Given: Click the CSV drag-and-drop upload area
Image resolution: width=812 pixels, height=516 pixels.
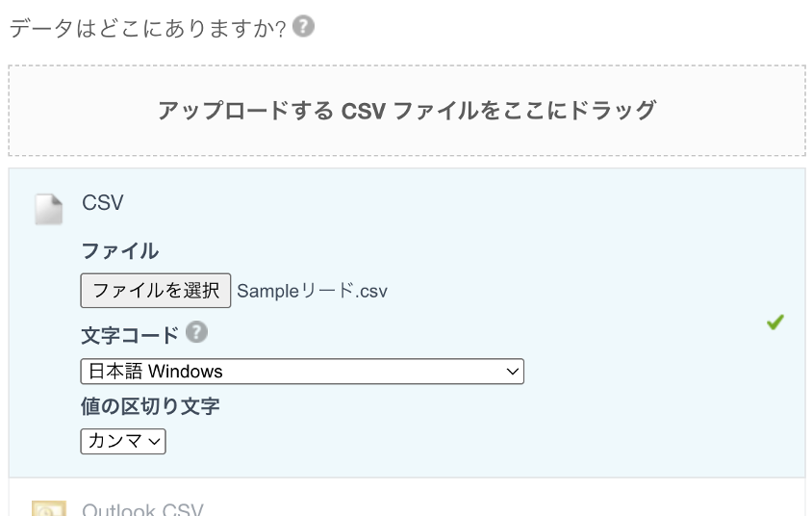Looking at the screenshot, I should pyautogui.click(x=407, y=111).
